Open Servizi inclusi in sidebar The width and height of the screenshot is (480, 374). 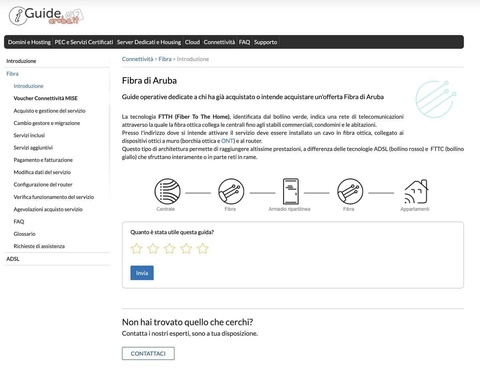click(29, 135)
